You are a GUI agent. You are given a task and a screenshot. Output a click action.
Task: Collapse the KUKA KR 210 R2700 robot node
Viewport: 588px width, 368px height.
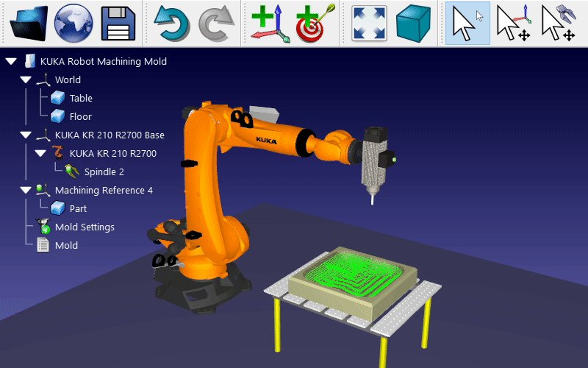point(40,153)
